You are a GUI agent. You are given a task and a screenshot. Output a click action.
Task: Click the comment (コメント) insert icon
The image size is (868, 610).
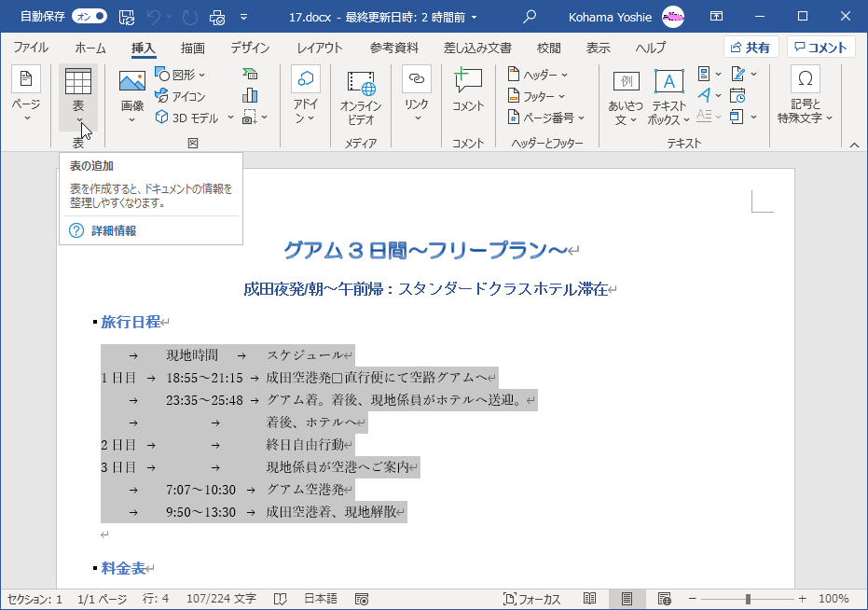468,91
